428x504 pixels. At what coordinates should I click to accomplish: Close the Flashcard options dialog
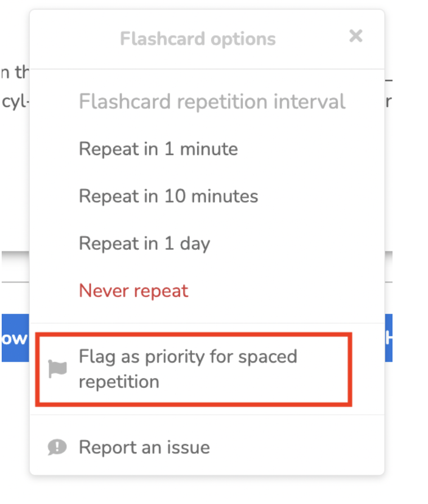coord(355,37)
